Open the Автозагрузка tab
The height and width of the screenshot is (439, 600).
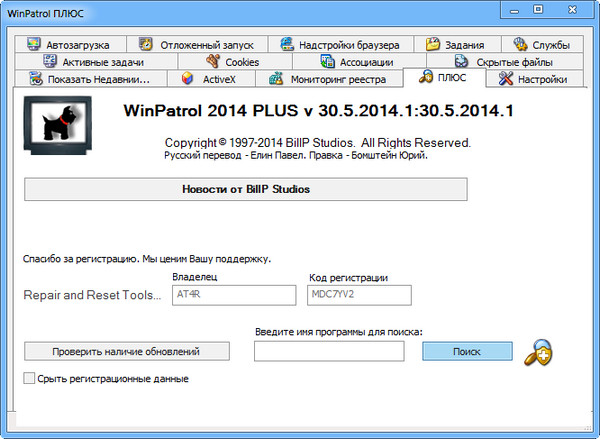[x=76, y=45]
